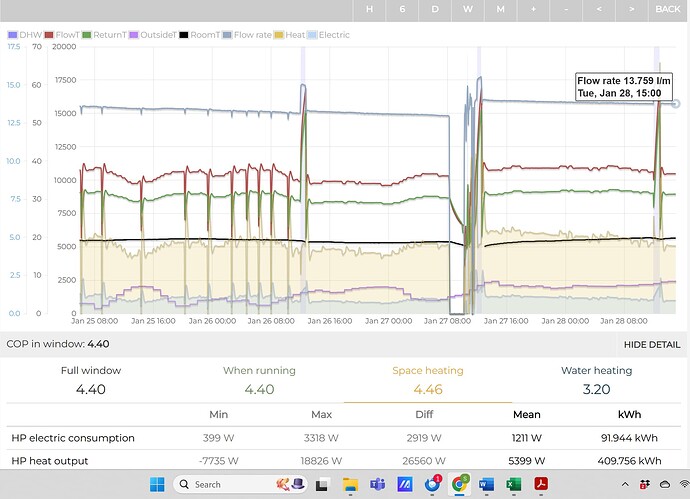
Task: Toggle RoomT series in legend
Action: 199,35
